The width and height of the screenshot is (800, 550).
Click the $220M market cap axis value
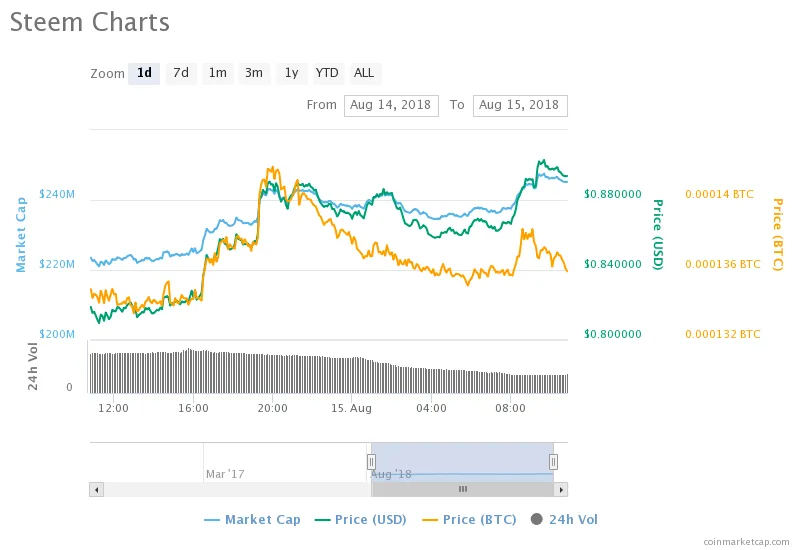(x=57, y=264)
